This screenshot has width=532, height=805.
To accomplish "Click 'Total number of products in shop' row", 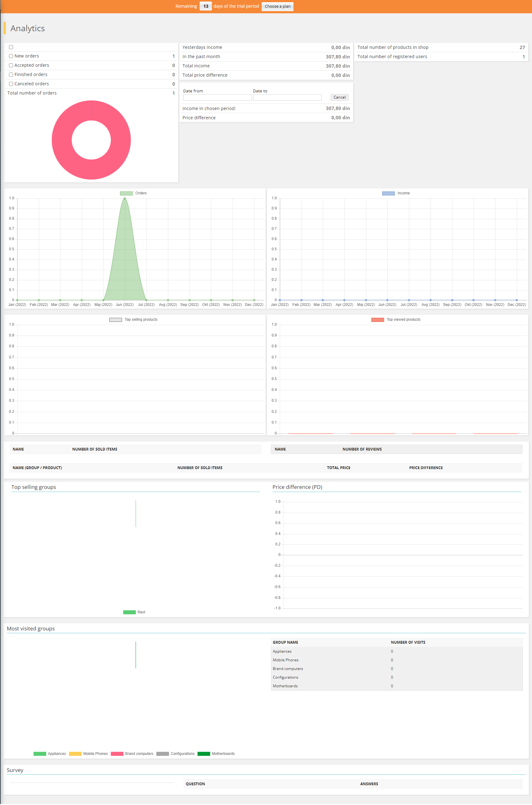I will click(x=441, y=48).
